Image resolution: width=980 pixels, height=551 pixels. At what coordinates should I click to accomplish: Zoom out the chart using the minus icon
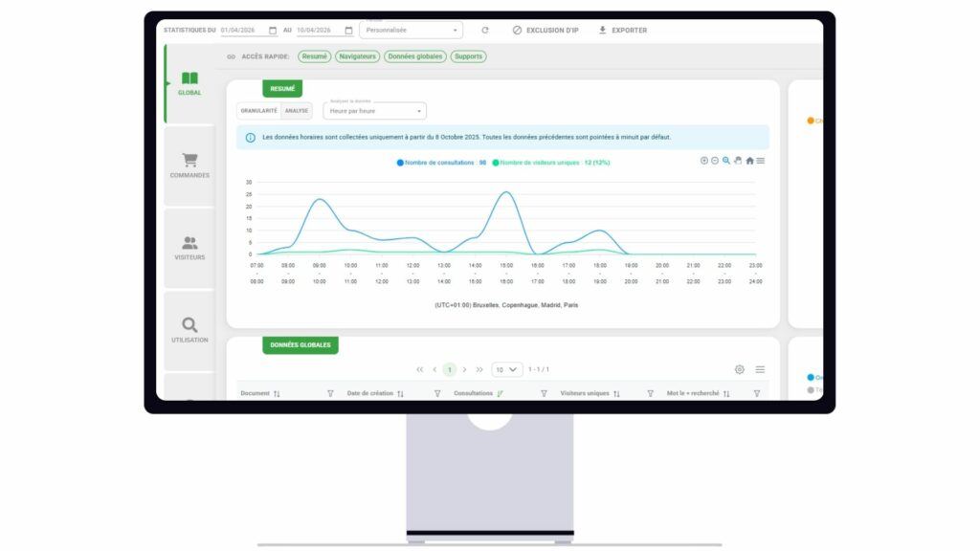pyautogui.click(x=715, y=161)
